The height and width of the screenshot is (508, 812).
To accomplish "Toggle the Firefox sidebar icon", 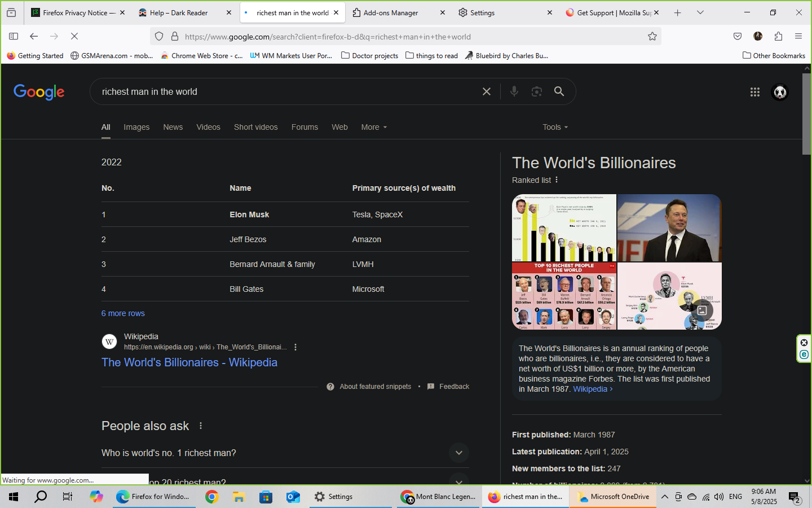I will pos(14,36).
